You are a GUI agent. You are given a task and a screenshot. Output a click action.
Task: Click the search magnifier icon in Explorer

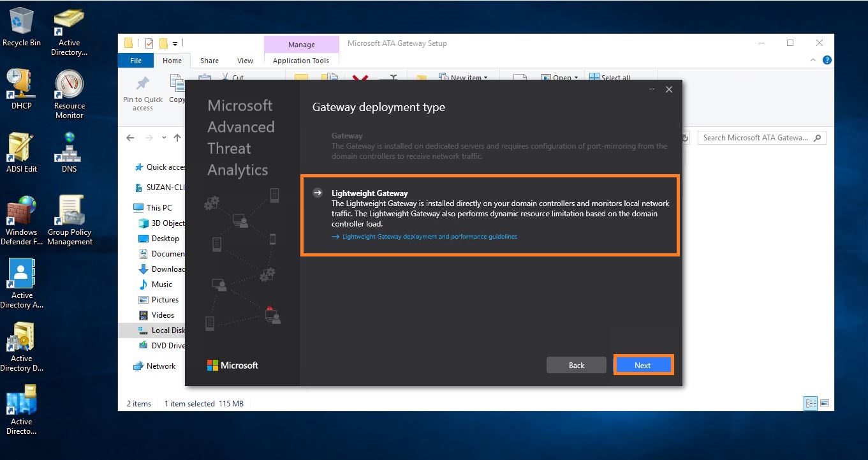818,137
